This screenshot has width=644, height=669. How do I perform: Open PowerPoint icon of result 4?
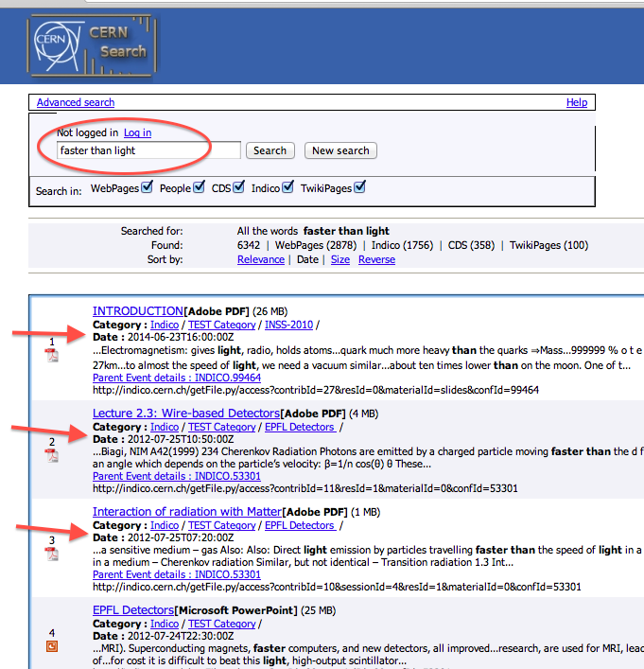click(52, 646)
